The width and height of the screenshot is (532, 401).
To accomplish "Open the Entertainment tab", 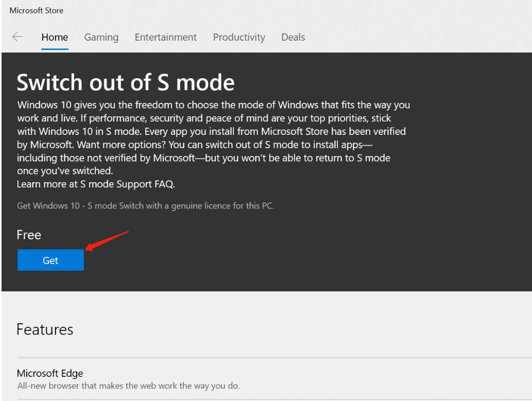I will (165, 37).
